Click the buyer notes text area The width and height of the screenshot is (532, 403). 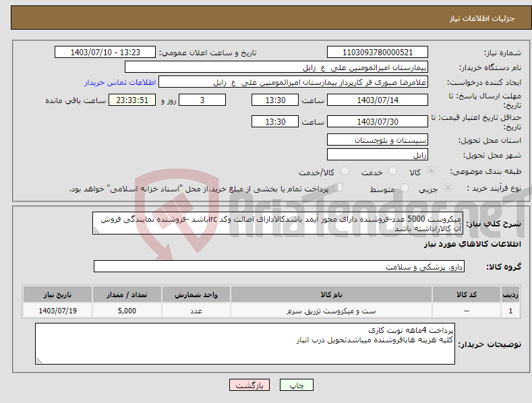[245, 344]
